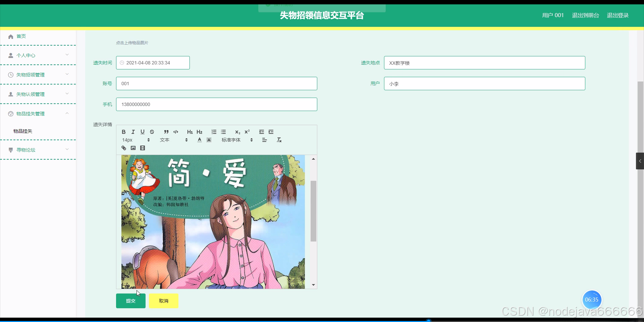Insert a code block
Screen dimensions: 644x322
(x=176, y=132)
